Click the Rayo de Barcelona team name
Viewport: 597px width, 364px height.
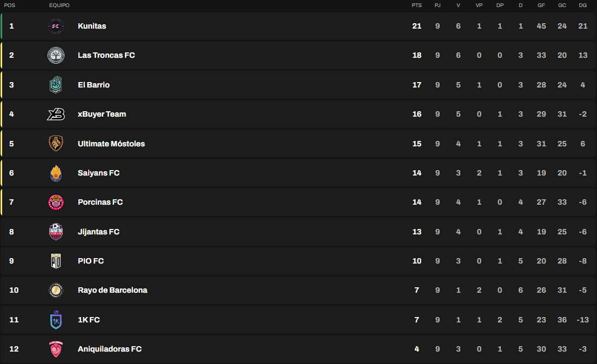pos(112,290)
